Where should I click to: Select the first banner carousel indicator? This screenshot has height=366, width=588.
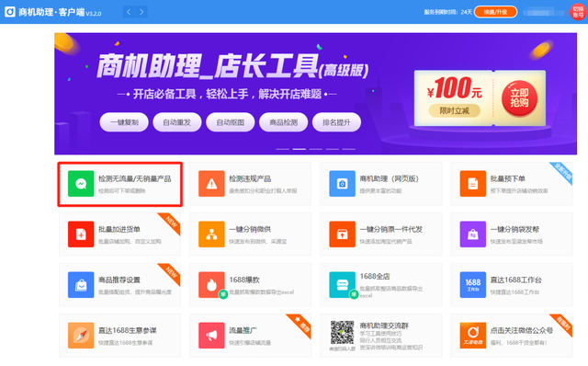(282, 149)
